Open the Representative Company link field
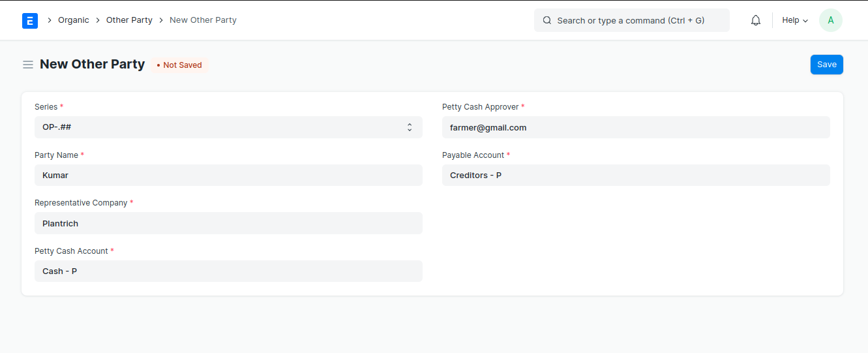Viewport: 868px width, 353px height. [228, 223]
